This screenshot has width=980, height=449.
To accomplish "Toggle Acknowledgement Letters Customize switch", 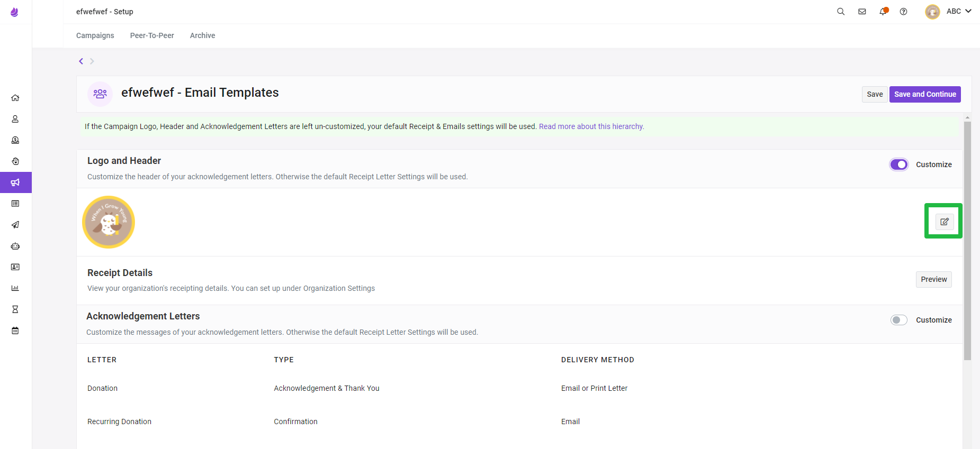I will tap(899, 320).
